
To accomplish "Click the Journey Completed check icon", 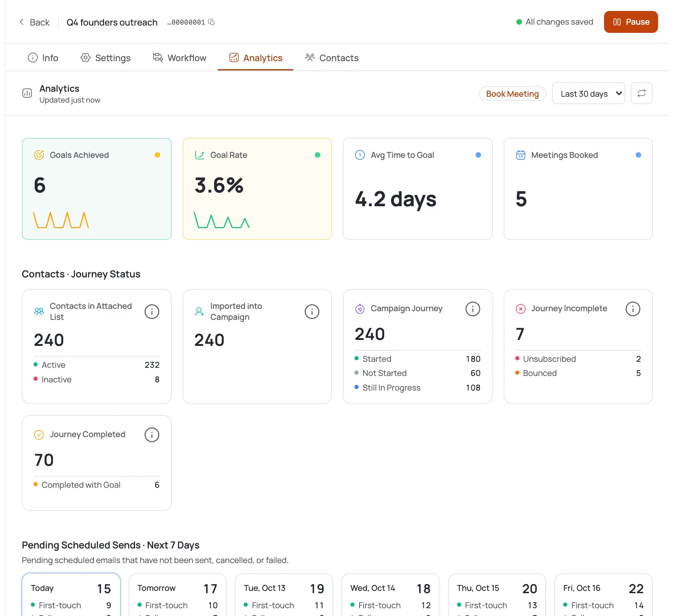I will coord(39,435).
